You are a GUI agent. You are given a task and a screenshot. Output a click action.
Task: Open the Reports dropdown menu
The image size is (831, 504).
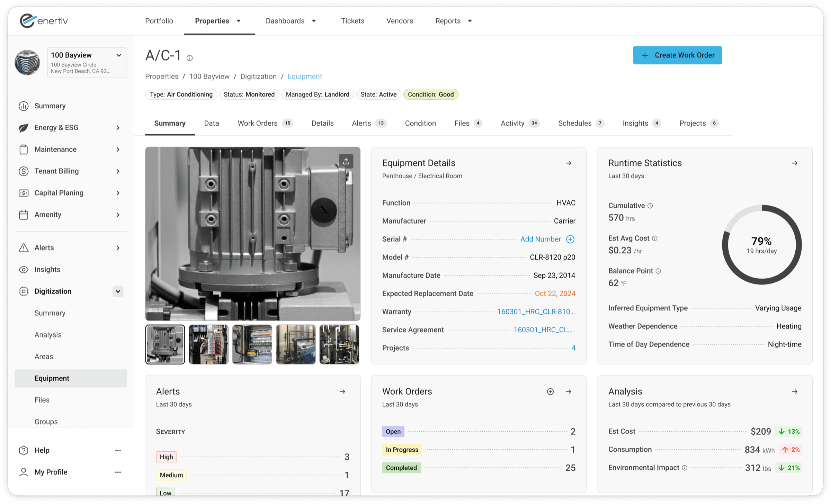pos(454,21)
